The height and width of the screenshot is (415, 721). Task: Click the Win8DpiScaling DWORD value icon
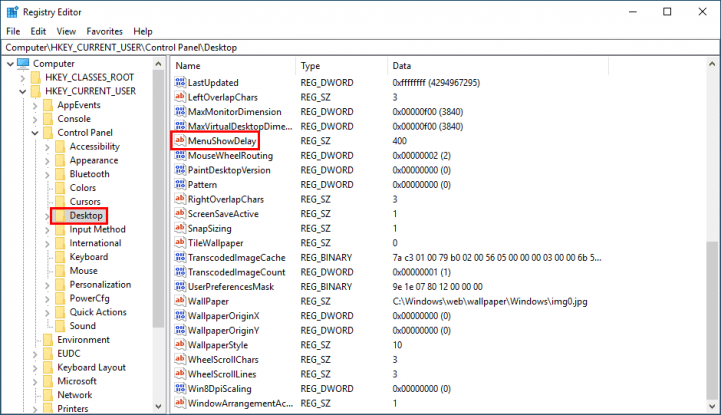pyautogui.click(x=180, y=388)
